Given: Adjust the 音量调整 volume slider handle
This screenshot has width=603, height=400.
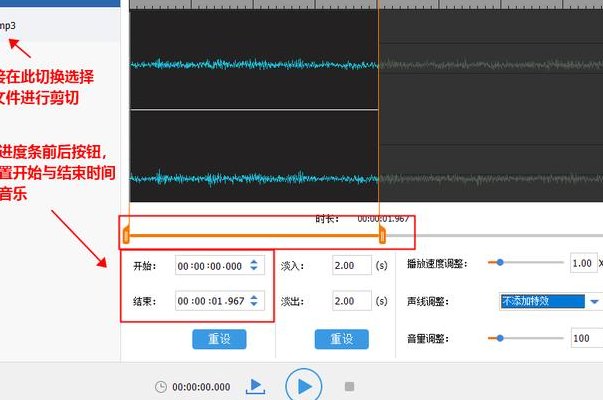Looking at the screenshot, I should [x=500, y=338].
